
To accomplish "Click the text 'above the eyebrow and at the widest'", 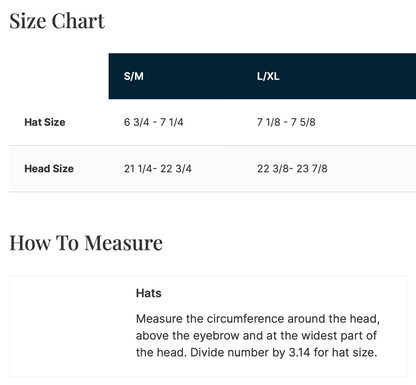I will pyautogui.click(x=237, y=335).
